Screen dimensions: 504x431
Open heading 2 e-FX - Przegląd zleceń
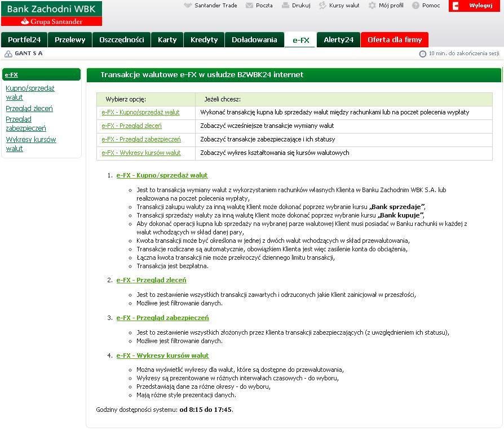point(152,280)
